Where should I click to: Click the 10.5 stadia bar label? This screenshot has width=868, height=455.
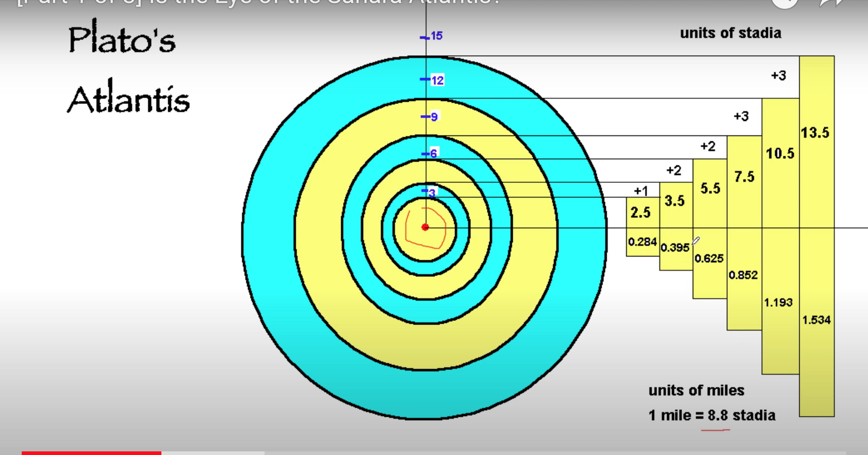[x=780, y=154]
